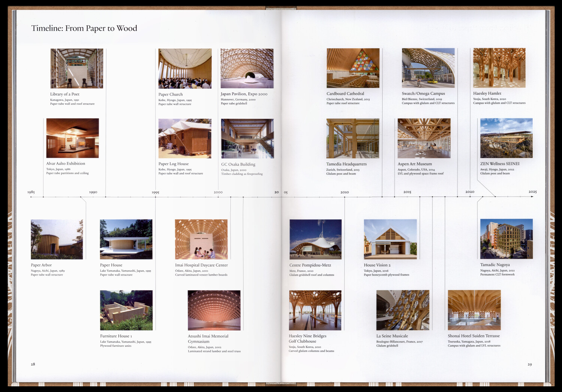Click the Aspen Art Museum photo

click(x=424, y=138)
